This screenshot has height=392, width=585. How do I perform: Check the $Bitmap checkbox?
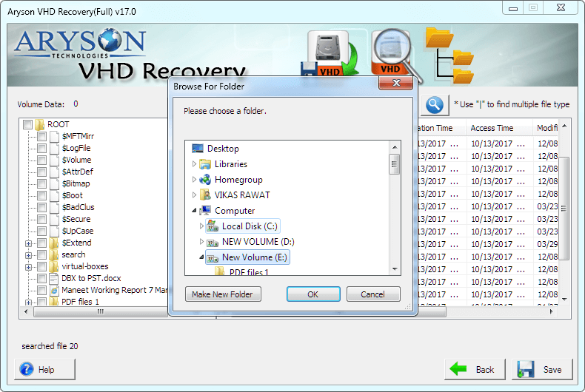[41, 183]
